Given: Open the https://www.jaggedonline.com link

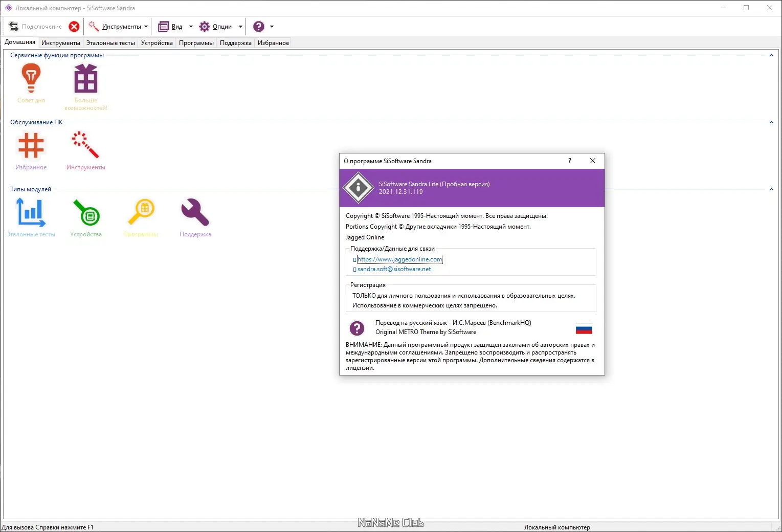Looking at the screenshot, I should tap(400, 259).
